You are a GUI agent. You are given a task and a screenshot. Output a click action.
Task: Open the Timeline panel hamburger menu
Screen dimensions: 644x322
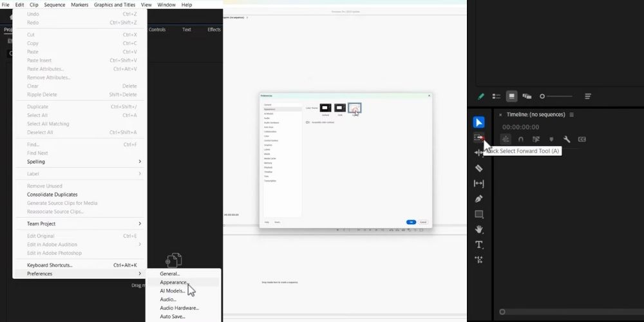572,115
